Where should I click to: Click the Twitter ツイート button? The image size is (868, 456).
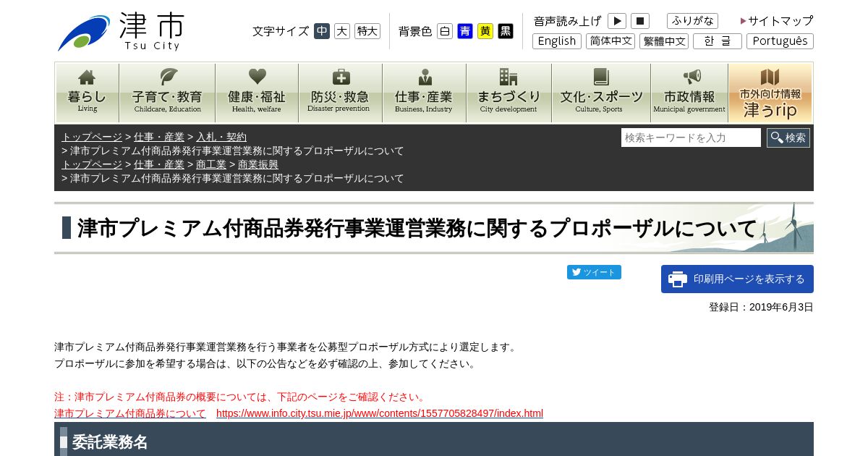594,272
